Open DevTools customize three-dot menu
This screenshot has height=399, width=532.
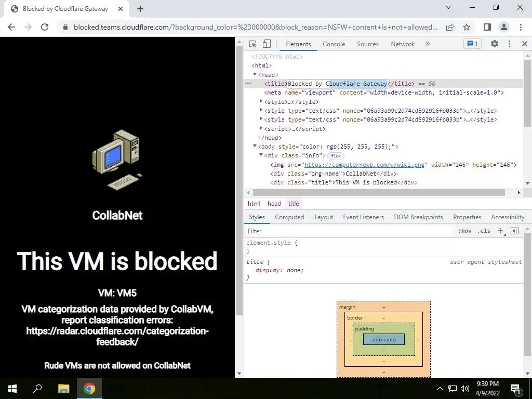[509, 44]
